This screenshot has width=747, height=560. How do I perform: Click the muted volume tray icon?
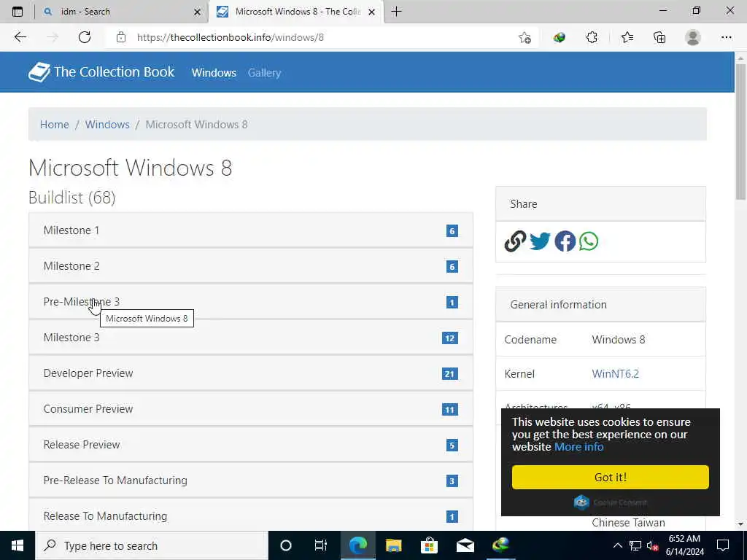[x=652, y=545]
